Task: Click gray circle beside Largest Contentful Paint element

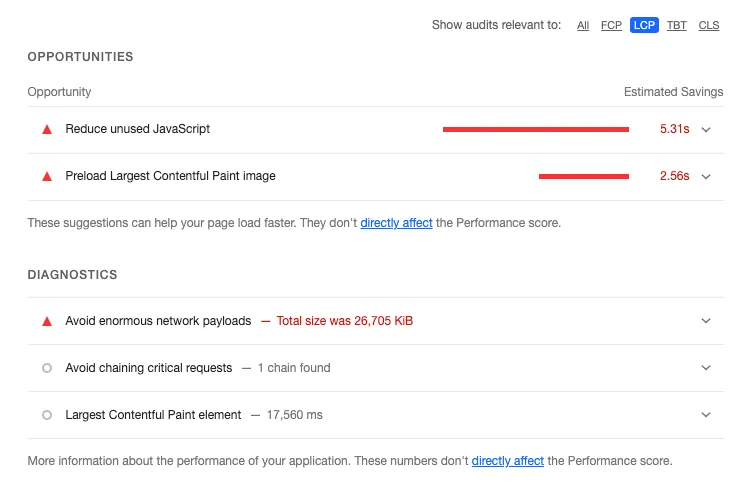Action: coord(46,415)
